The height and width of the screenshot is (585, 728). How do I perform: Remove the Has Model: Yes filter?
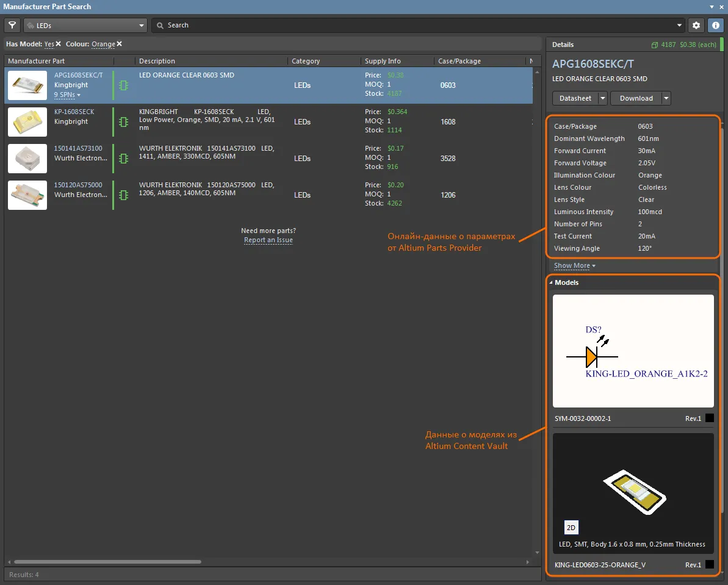(x=59, y=44)
